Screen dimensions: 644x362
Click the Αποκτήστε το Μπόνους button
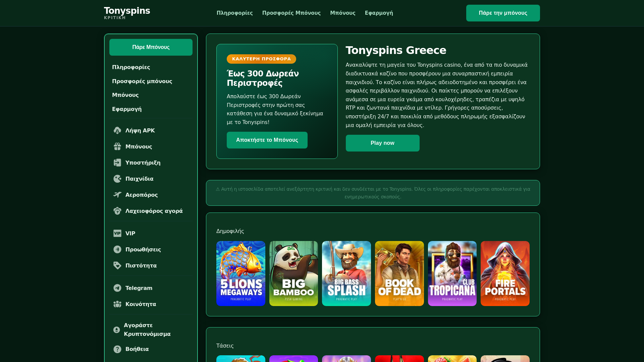click(x=267, y=140)
